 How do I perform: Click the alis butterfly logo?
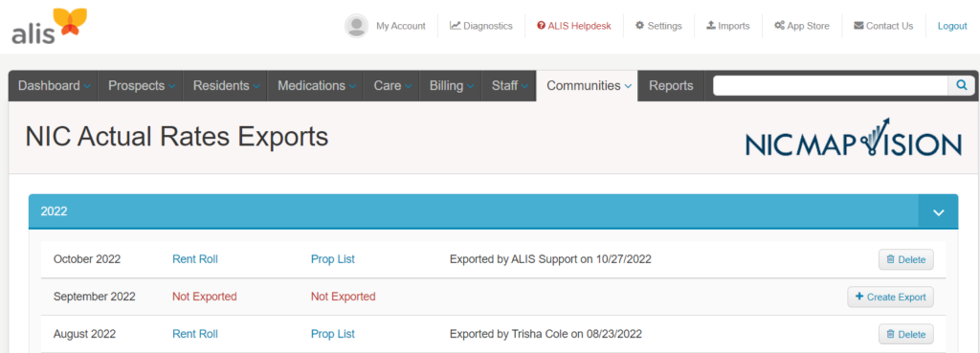(x=49, y=26)
